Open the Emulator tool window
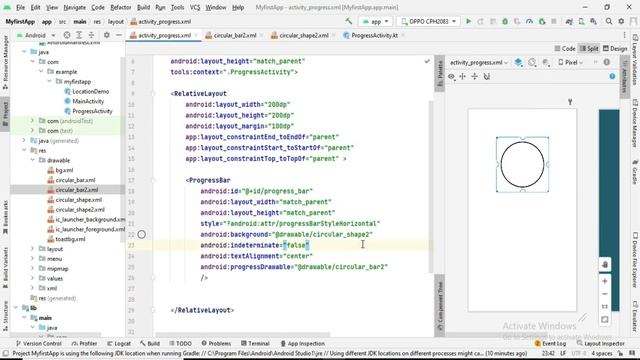The image size is (640, 360). coord(635,316)
